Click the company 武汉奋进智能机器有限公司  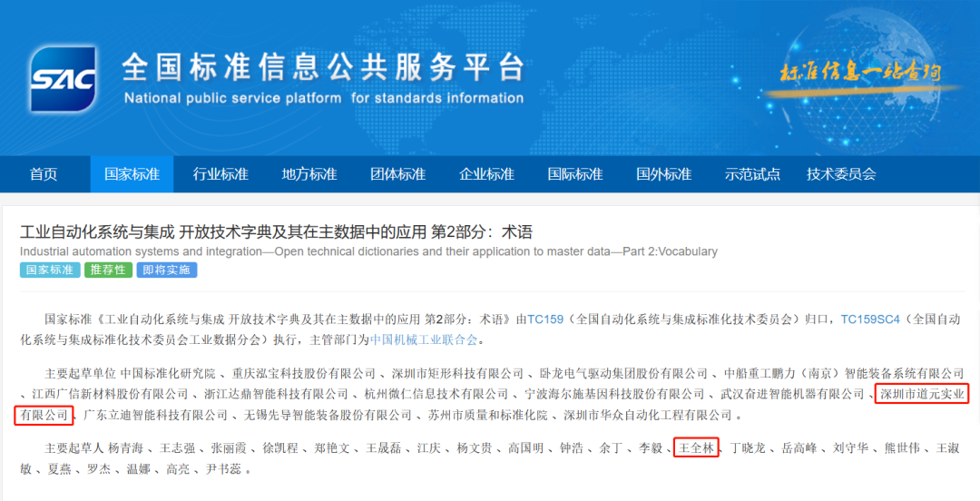pyautogui.click(x=792, y=394)
